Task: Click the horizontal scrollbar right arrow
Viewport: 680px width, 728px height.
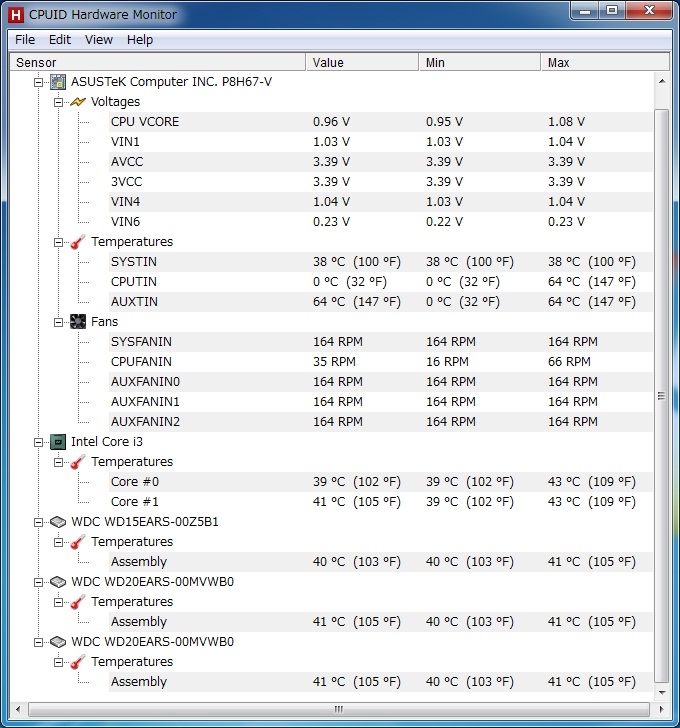Action: [661, 709]
